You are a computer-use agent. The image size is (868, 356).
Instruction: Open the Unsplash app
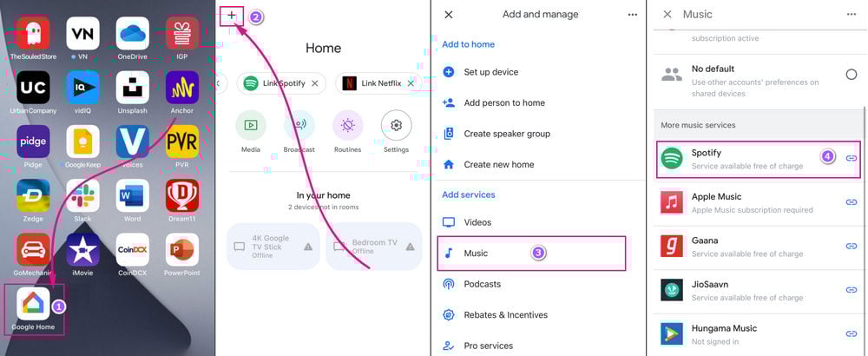click(132, 88)
